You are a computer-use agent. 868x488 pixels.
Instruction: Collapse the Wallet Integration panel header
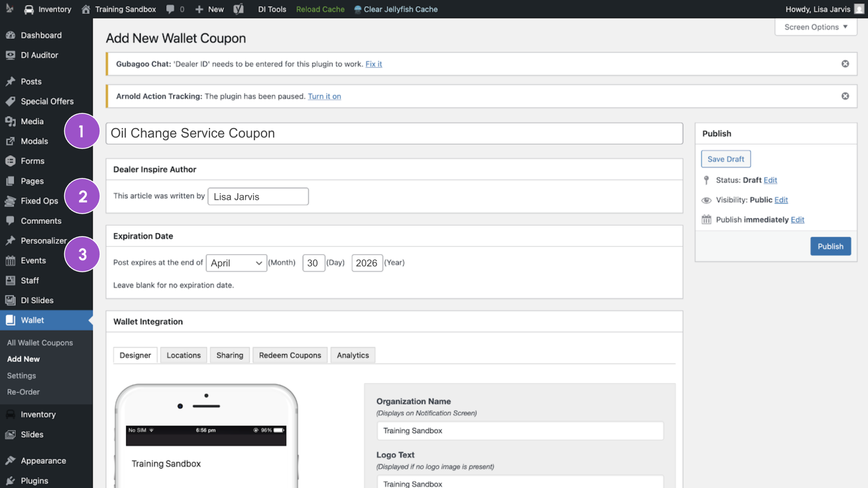394,322
